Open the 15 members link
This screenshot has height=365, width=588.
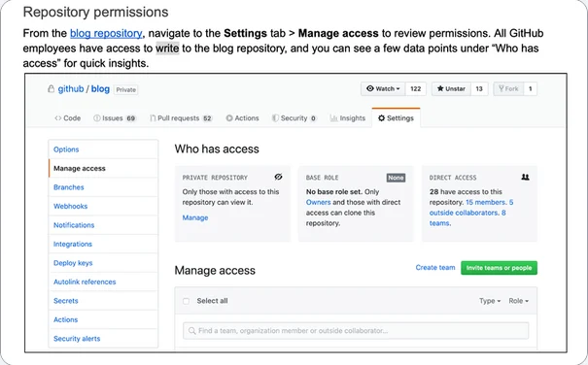point(486,202)
